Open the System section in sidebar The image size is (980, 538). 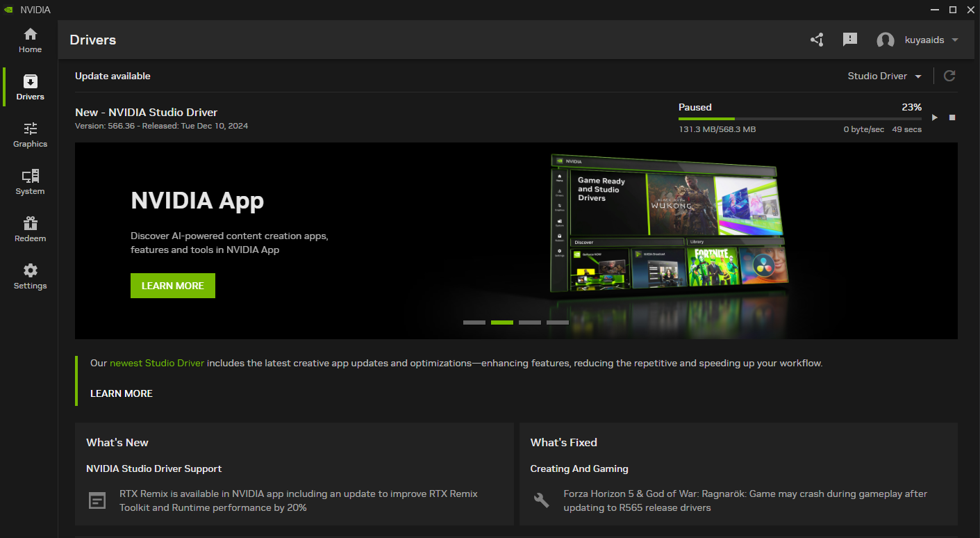pyautogui.click(x=30, y=182)
